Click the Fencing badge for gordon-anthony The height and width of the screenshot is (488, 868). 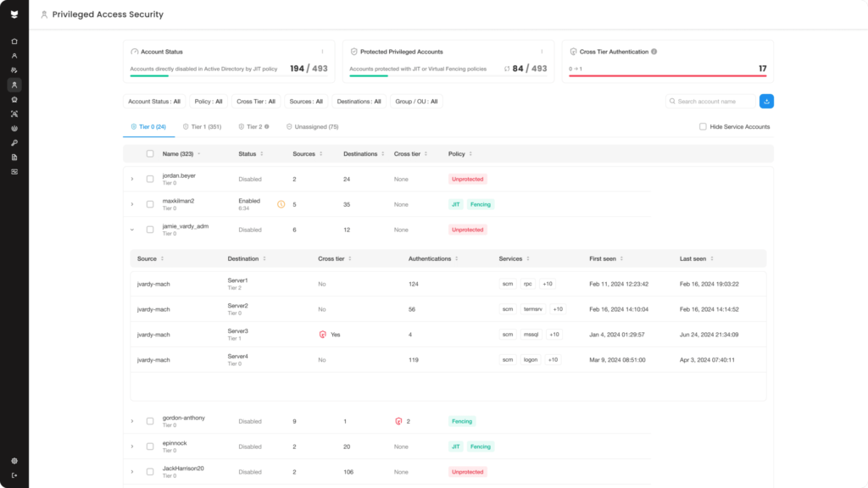[x=462, y=421]
